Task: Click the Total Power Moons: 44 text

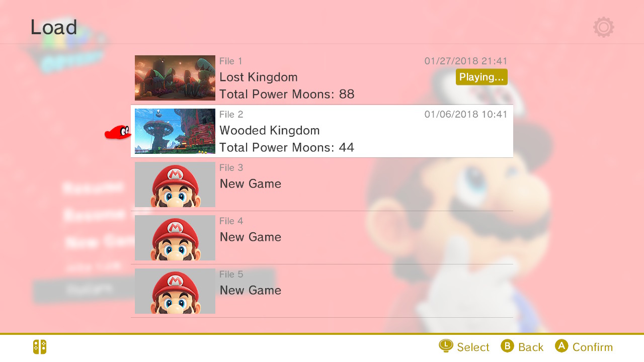Action: pyautogui.click(x=287, y=148)
